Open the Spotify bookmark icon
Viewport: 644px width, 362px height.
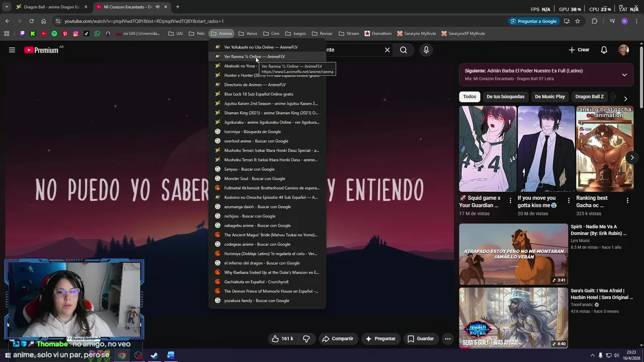click(54, 34)
